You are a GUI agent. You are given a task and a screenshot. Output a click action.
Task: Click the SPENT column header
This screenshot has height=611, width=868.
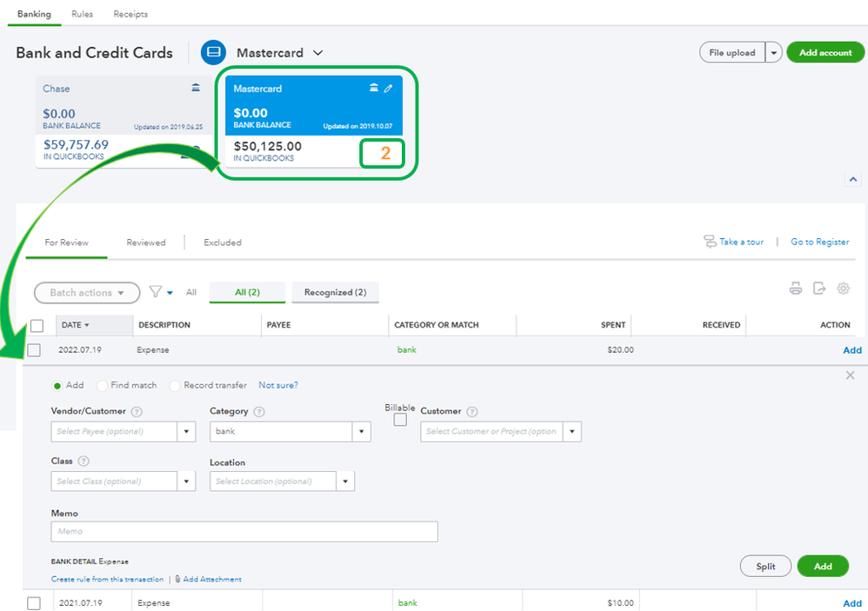click(613, 325)
